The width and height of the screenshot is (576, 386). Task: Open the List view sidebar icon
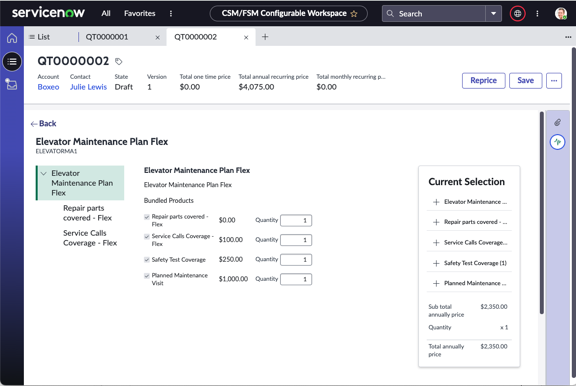coord(12,61)
